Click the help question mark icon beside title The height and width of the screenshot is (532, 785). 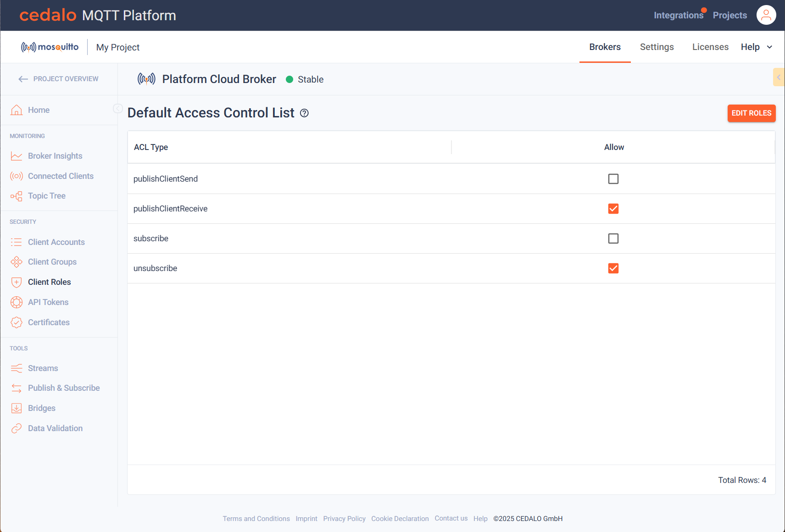tap(304, 113)
